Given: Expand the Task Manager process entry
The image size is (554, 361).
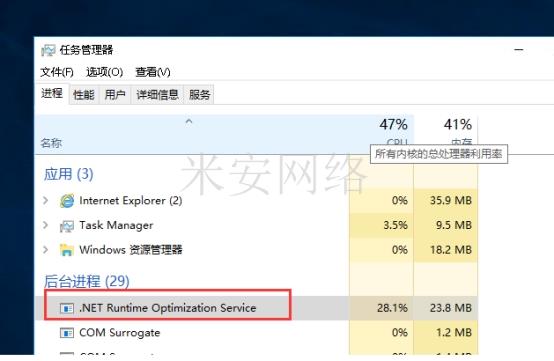Looking at the screenshot, I should [x=45, y=225].
